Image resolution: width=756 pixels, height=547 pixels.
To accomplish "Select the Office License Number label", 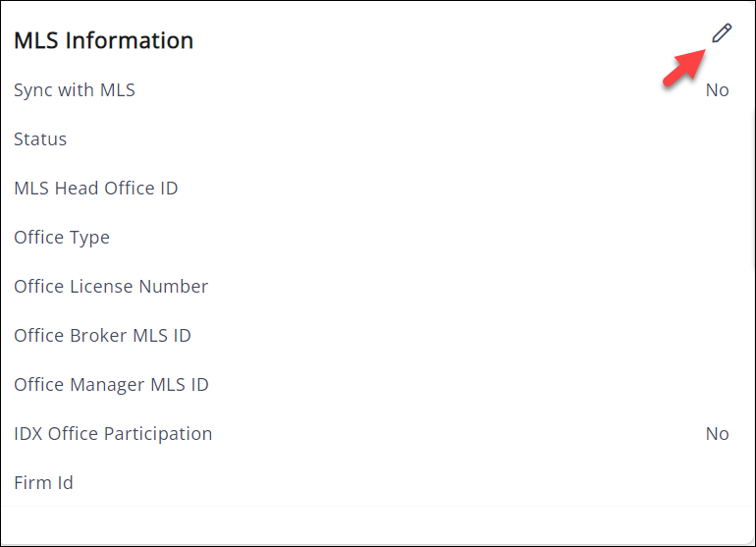I will pos(111,287).
